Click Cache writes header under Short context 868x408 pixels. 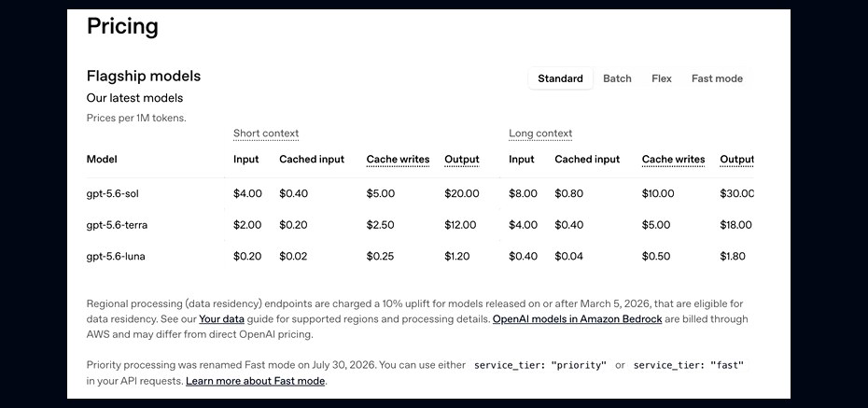coord(398,160)
